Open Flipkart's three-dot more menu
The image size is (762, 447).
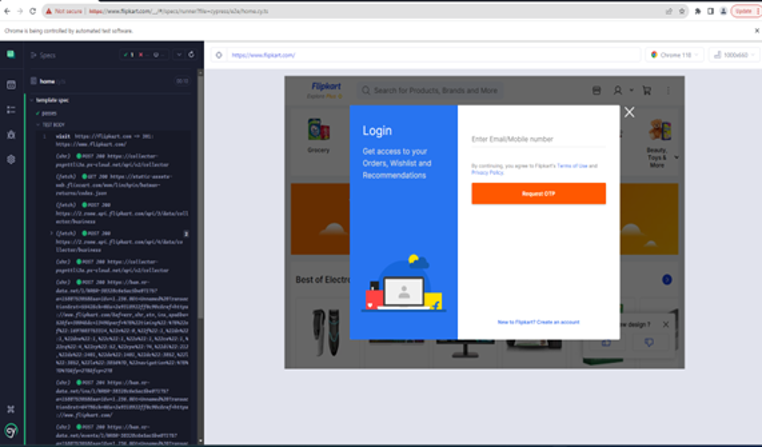pyautogui.click(x=668, y=90)
